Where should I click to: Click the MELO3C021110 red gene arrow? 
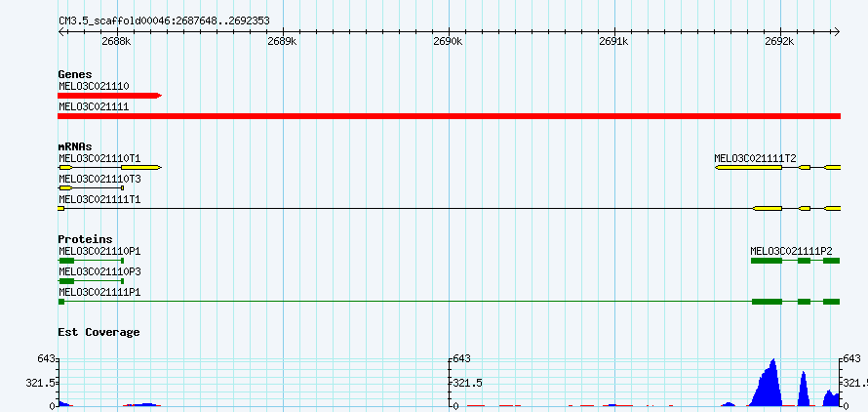pyautogui.click(x=109, y=96)
